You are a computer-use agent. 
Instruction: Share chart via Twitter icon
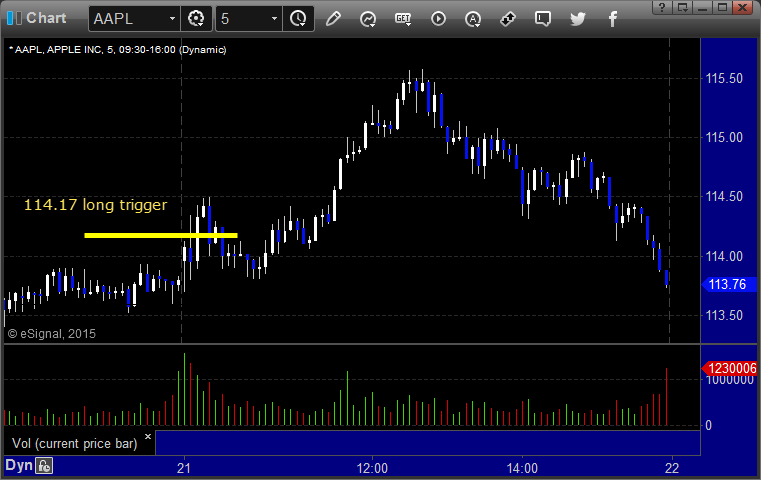coord(578,19)
